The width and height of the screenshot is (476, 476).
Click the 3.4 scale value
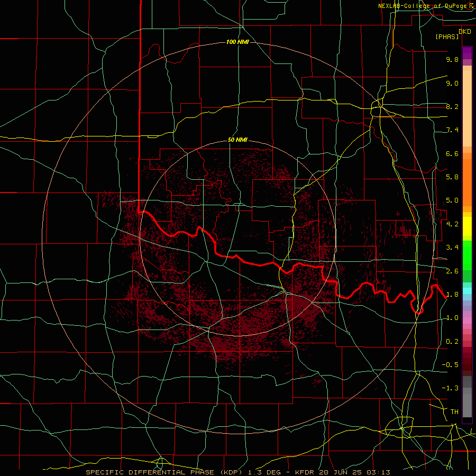[452, 248]
